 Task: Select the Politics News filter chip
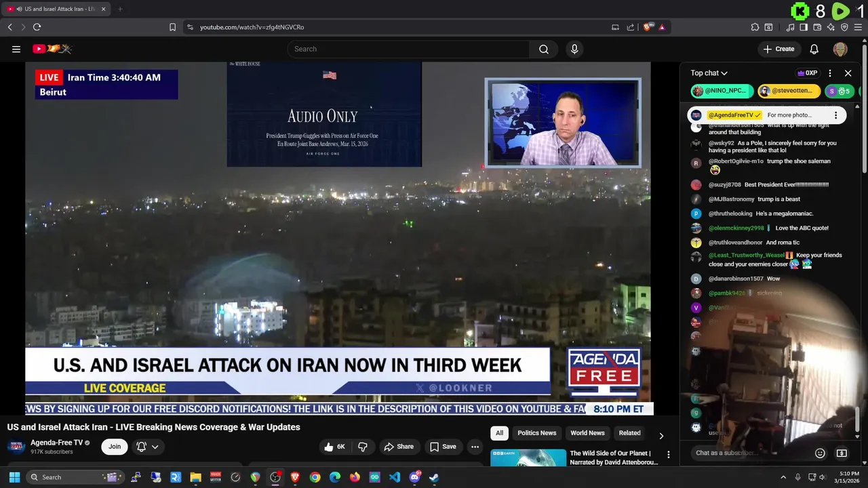pos(537,433)
